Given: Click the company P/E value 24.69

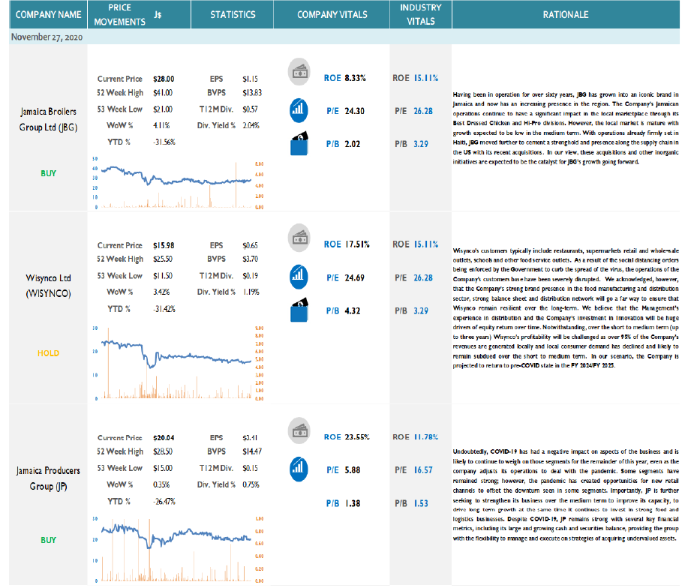Looking at the screenshot, I should 354,278.
